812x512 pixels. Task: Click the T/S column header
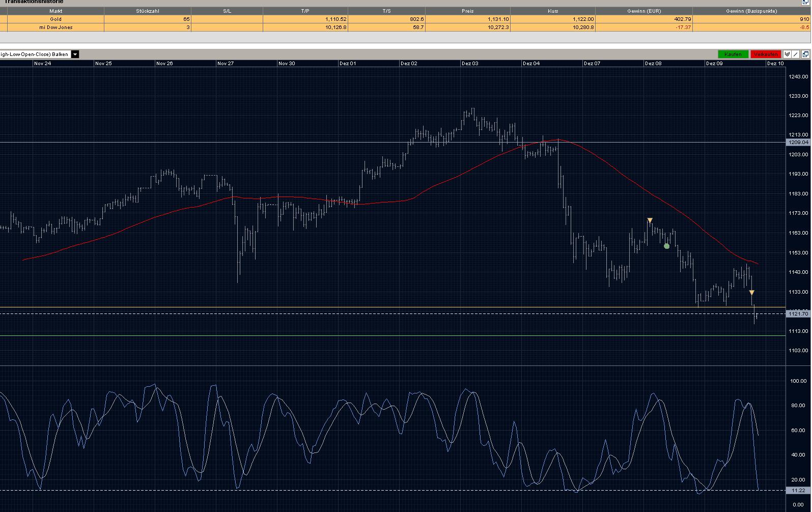coord(386,11)
